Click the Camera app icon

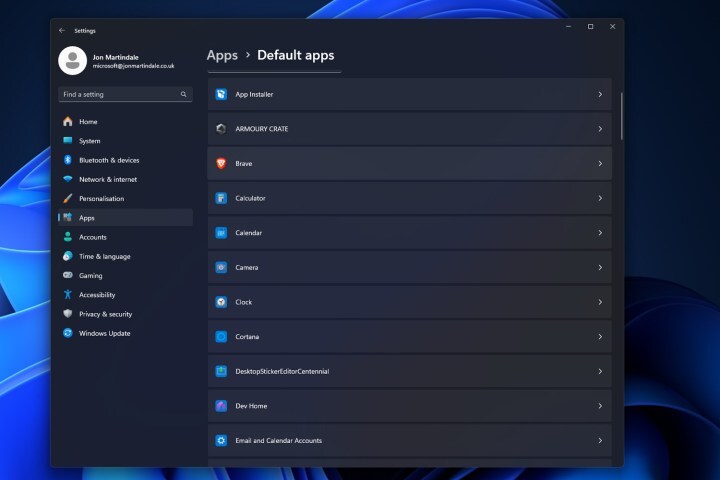(x=221, y=267)
